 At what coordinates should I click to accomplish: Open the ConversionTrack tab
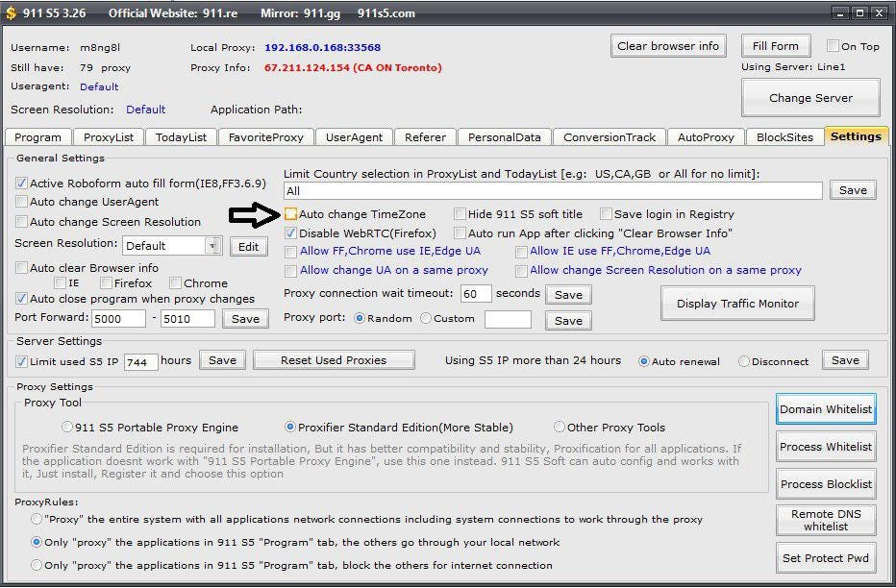610,137
